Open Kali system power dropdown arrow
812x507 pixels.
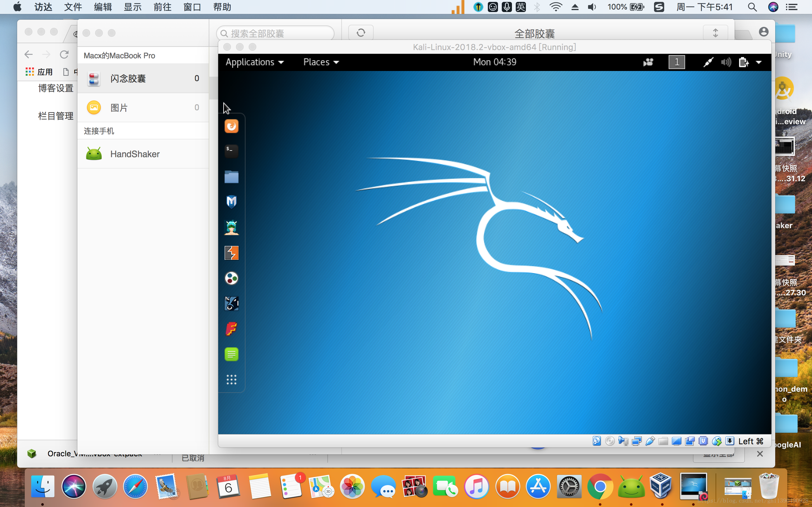pyautogui.click(x=759, y=62)
